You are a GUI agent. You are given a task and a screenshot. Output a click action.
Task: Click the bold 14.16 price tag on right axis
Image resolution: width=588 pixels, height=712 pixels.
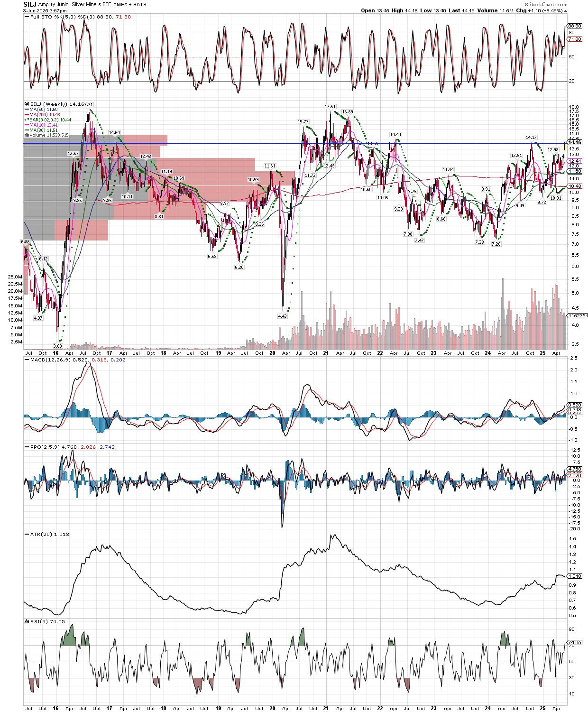(574, 142)
